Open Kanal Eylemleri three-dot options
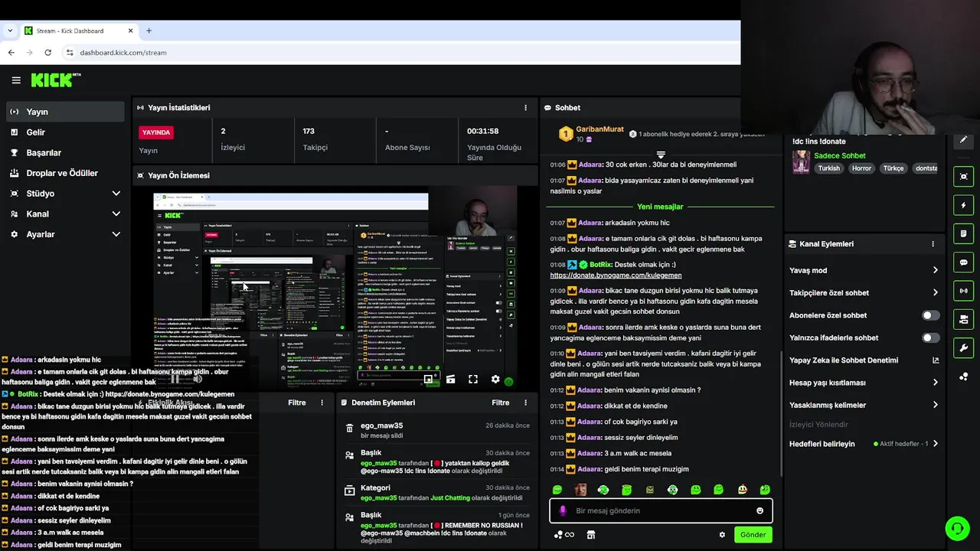980x551 pixels. click(933, 244)
